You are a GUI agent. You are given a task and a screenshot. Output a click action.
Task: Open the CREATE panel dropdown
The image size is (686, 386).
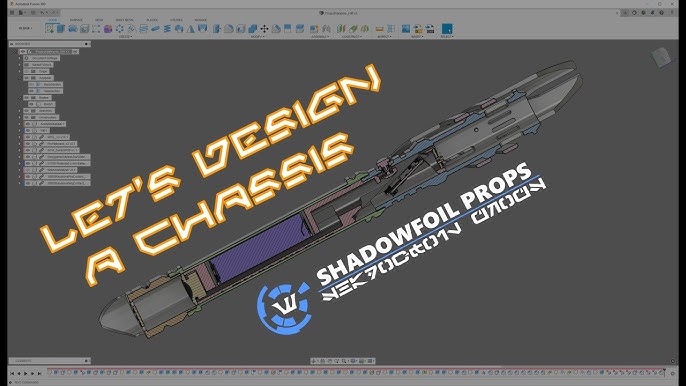[x=125, y=37]
